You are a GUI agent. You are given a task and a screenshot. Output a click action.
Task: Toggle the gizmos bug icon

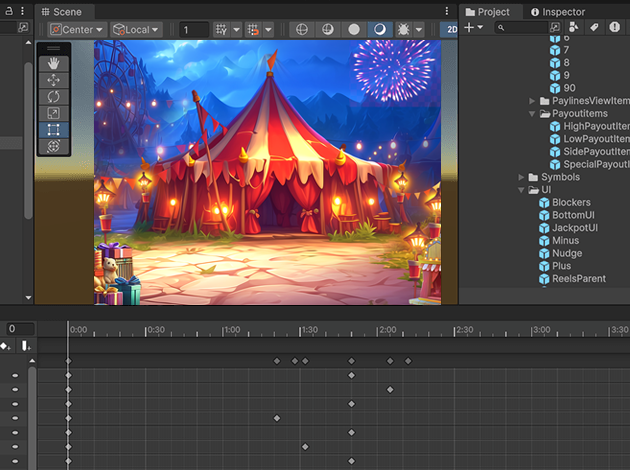click(403, 29)
